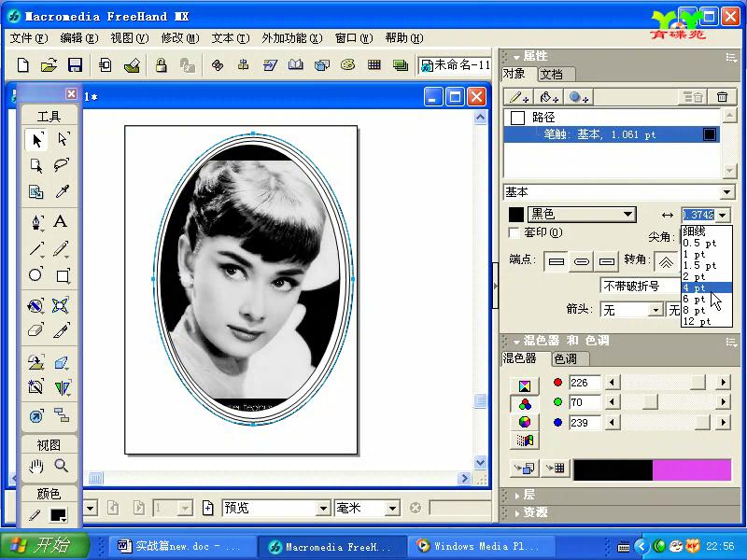The height and width of the screenshot is (560, 747).
Task: Create a new document from the toolbar
Action: tap(22, 65)
